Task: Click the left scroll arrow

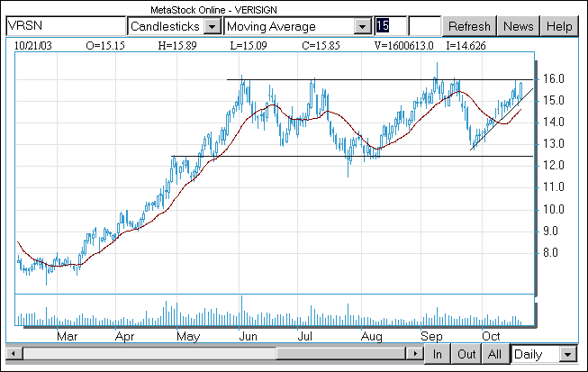Action: click(x=14, y=354)
